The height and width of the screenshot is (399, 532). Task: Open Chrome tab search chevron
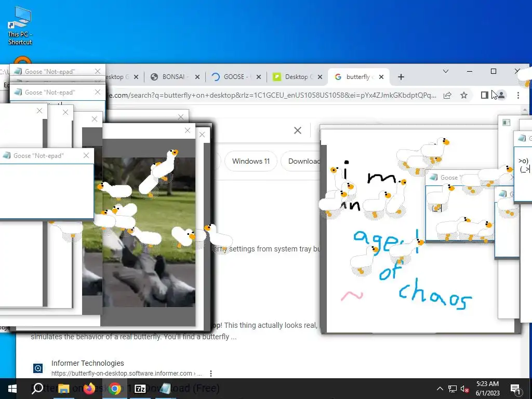tap(446, 71)
